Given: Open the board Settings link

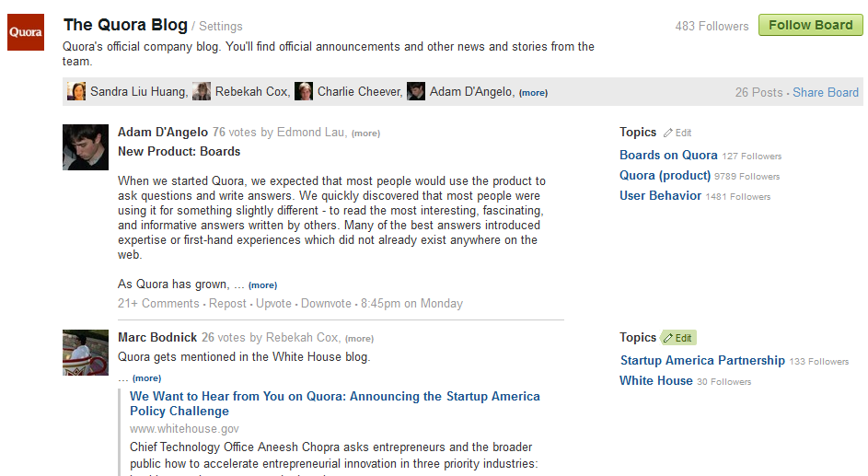Looking at the screenshot, I should (x=220, y=26).
